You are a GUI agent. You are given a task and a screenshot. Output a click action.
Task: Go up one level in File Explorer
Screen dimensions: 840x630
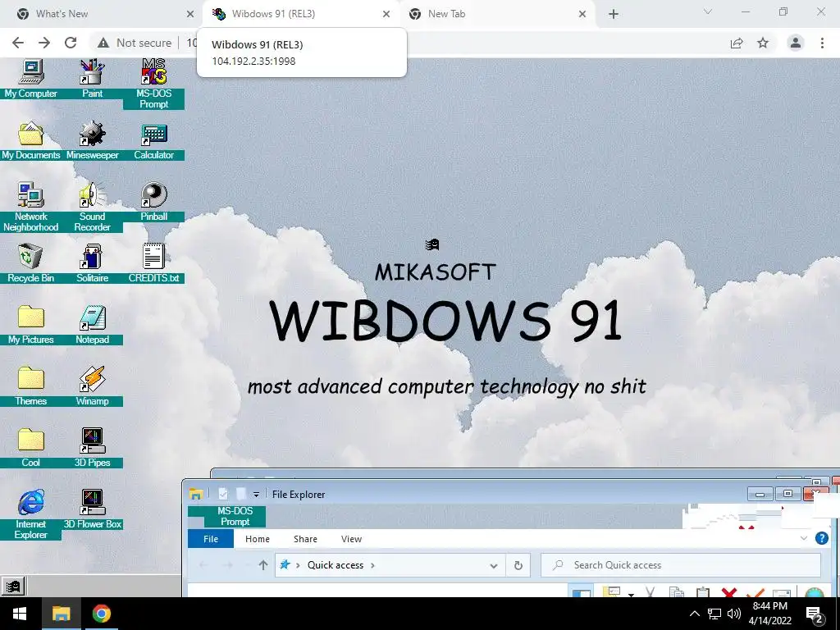tap(262, 565)
